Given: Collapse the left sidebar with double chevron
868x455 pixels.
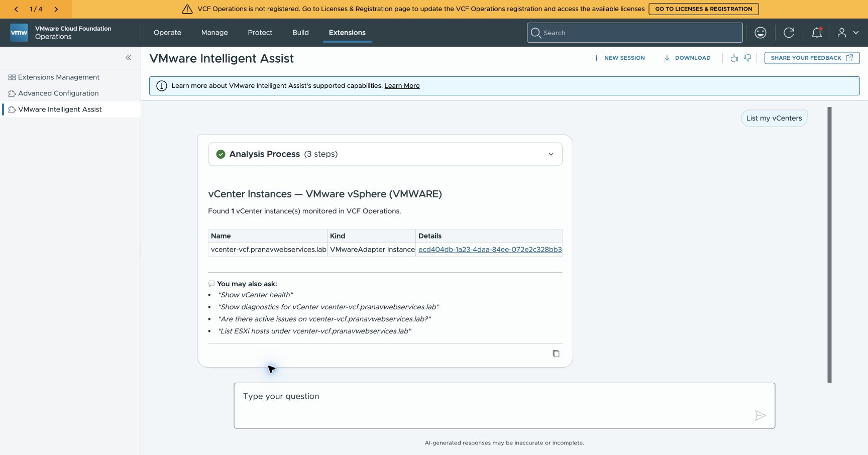Looking at the screenshot, I should [129, 58].
